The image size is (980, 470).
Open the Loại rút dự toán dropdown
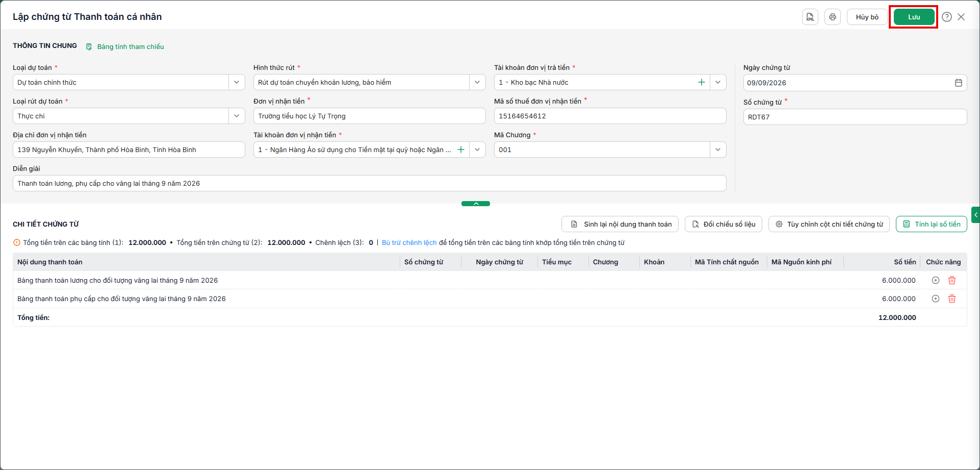tap(237, 116)
